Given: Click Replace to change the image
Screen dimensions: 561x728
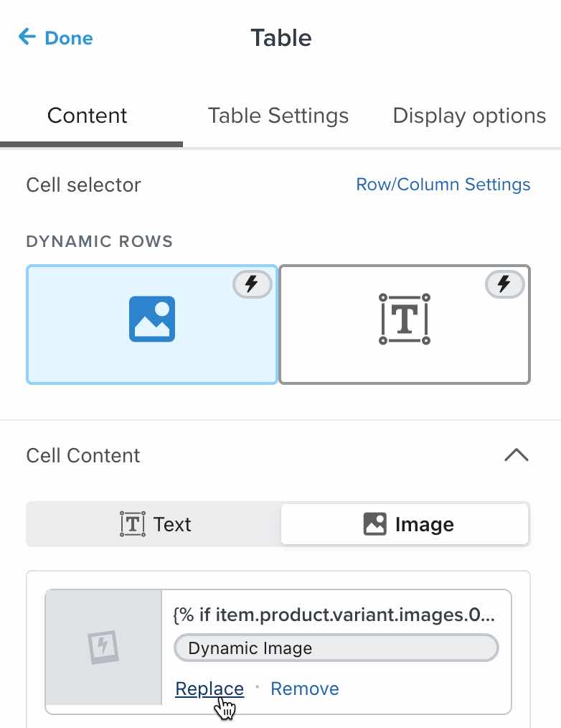Looking at the screenshot, I should [x=208, y=689].
